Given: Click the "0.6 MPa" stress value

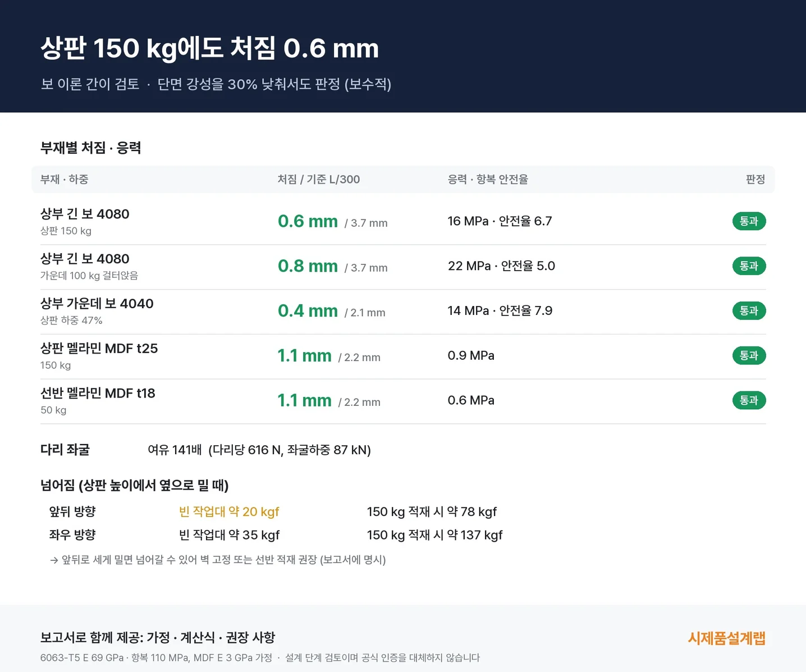Looking at the screenshot, I should coord(471,401).
